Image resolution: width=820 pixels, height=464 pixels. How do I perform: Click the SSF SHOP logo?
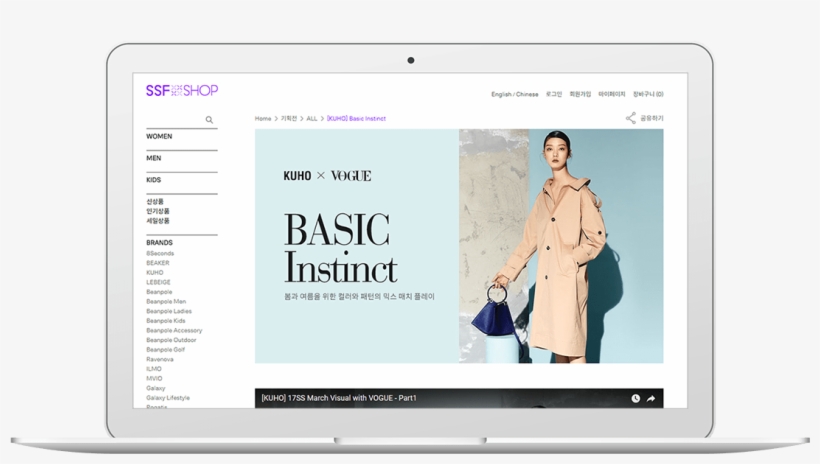click(181, 90)
